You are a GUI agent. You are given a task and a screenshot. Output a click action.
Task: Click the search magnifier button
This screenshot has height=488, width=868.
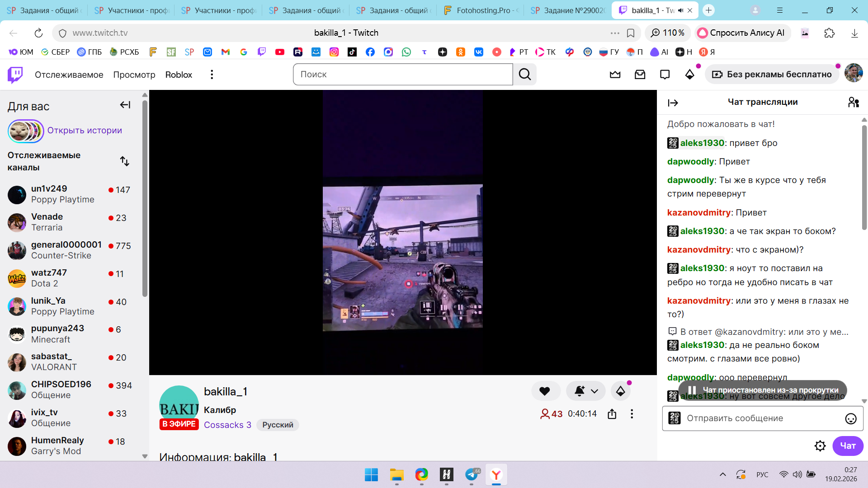point(524,75)
